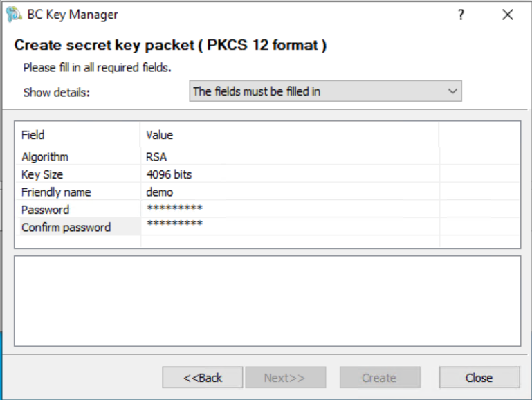Click the demo friendly name value

160,192
